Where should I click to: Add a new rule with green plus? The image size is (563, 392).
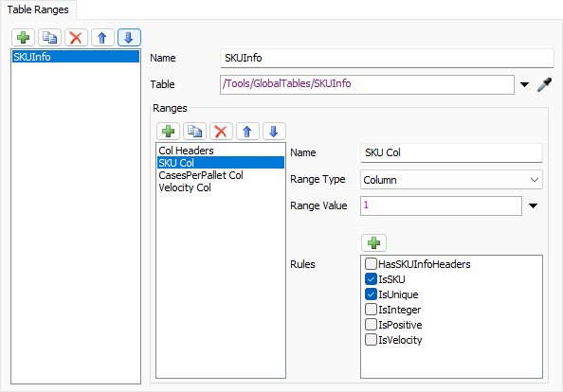pos(373,242)
